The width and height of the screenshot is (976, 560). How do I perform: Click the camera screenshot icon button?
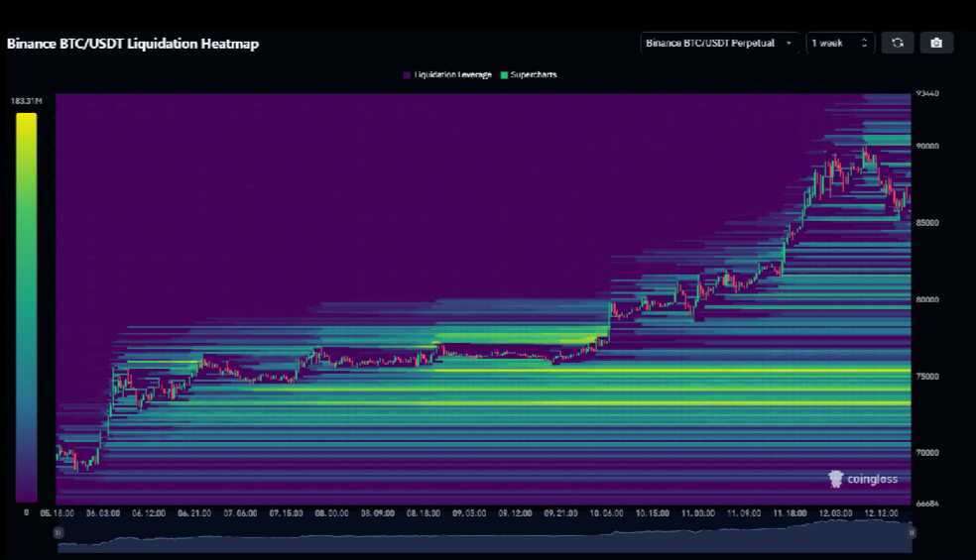pyautogui.click(x=936, y=43)
